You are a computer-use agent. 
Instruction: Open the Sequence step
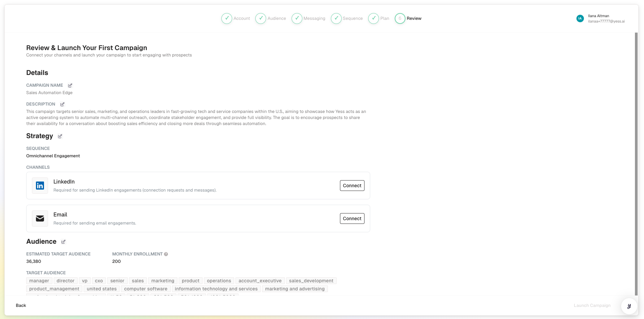click(x=347, y=18)
